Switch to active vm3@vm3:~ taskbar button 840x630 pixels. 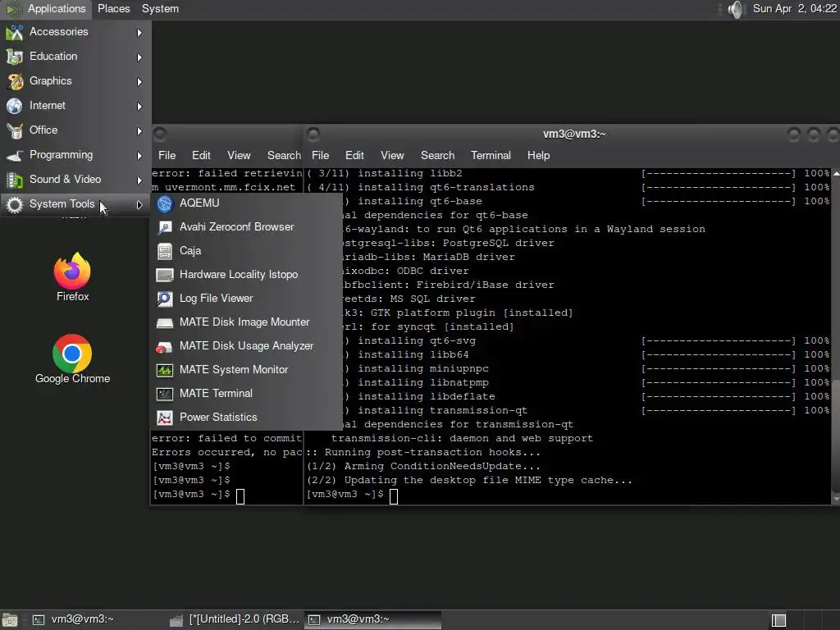click(x=373, y=620)
